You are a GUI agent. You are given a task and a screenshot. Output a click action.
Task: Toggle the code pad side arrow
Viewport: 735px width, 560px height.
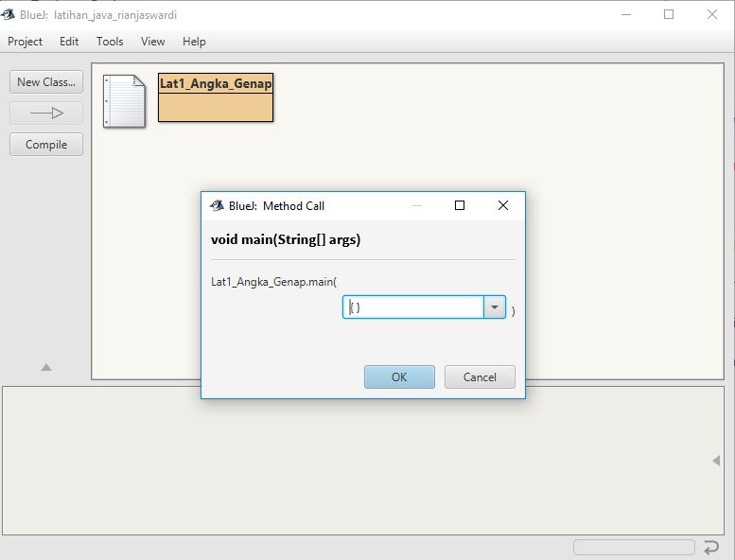point(716,461)
